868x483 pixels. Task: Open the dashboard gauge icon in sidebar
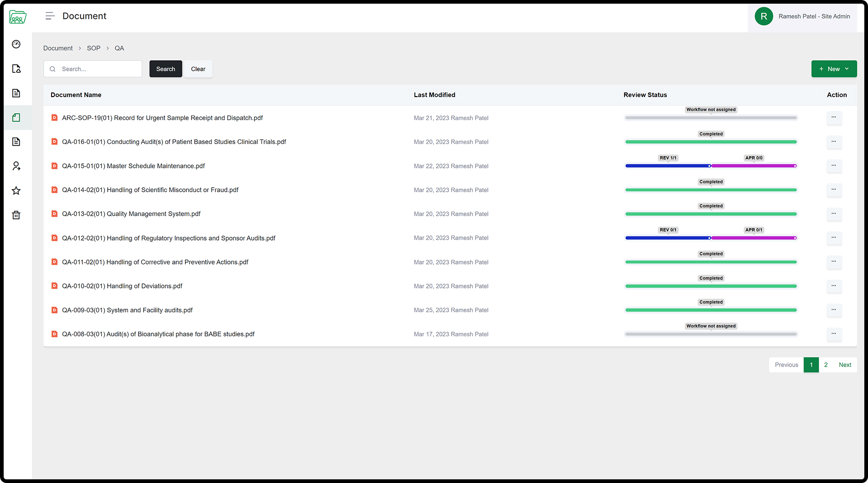[x=16, y=44]
